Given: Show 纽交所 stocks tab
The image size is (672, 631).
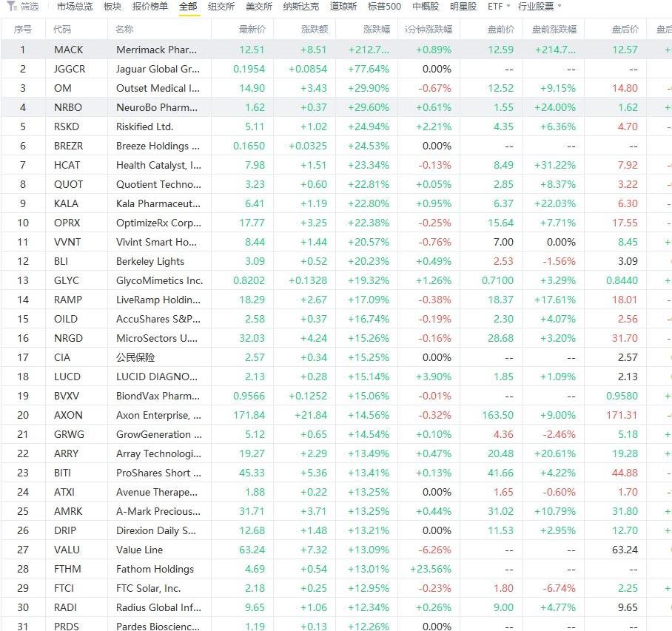Looking at the screenshot, I should [x=221, y=7].
